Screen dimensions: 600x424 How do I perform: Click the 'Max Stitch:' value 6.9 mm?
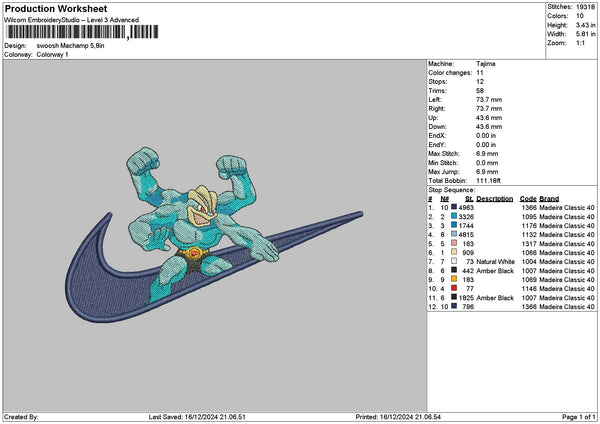tap(487, 154)
